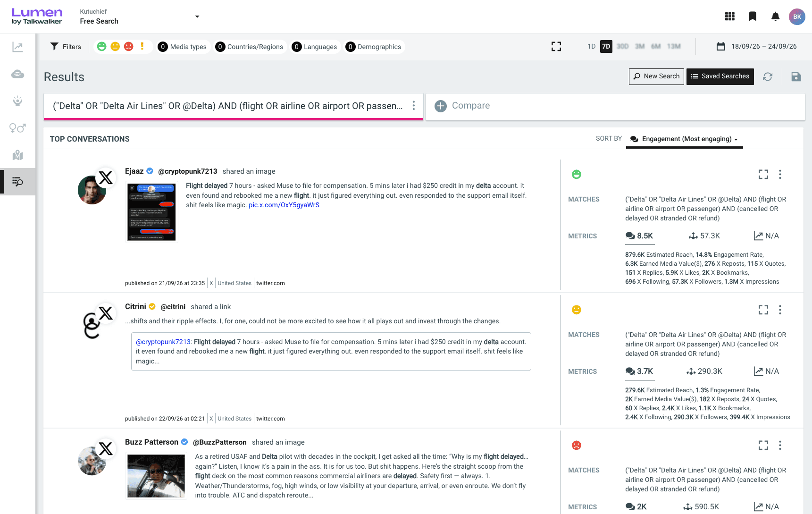Click the Citrini author name

click(x=135, y=307)
